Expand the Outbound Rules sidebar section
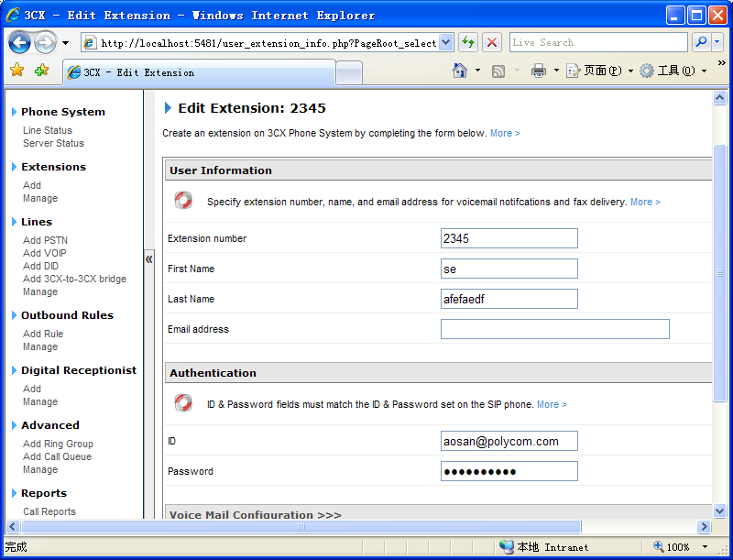733x560 pixels. [67, 315]
